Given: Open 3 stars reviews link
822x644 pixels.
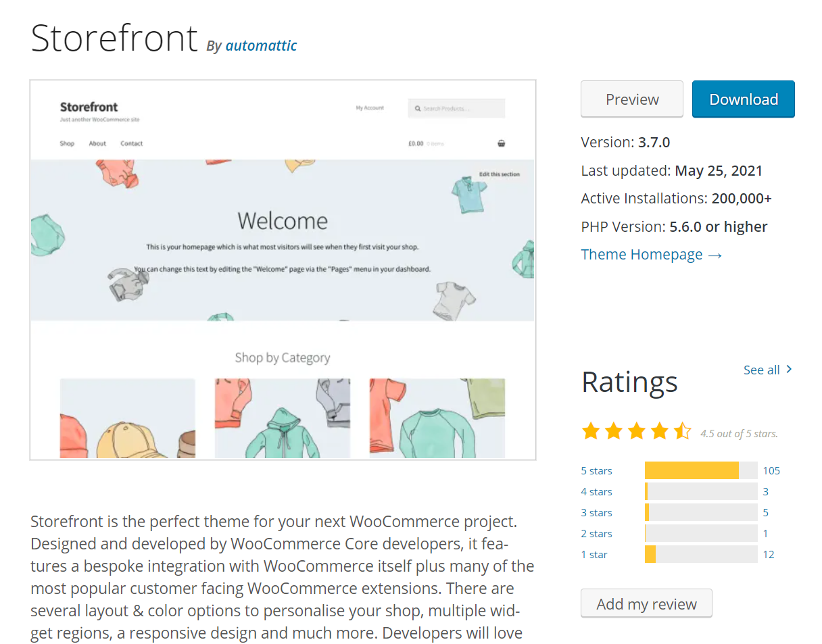Looking at the screenshot, I should click(x=596, y=513).
